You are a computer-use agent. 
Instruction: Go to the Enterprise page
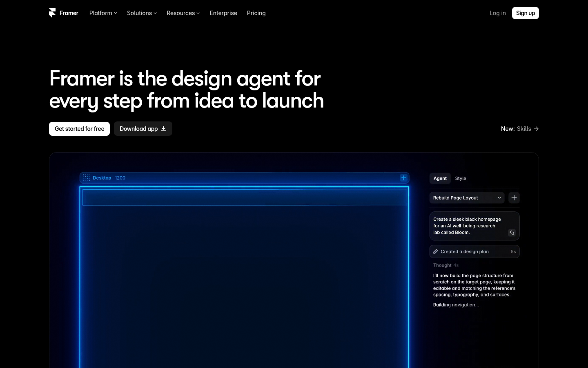(223, 13)
